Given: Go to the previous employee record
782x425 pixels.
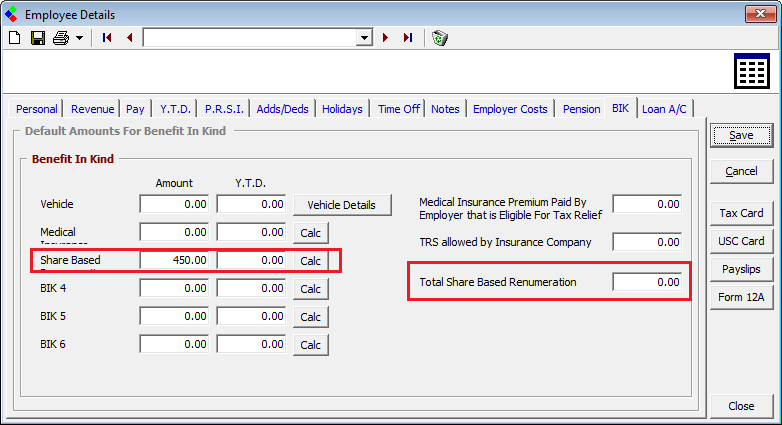Looking at the screenshot, I should coord(129,38).
